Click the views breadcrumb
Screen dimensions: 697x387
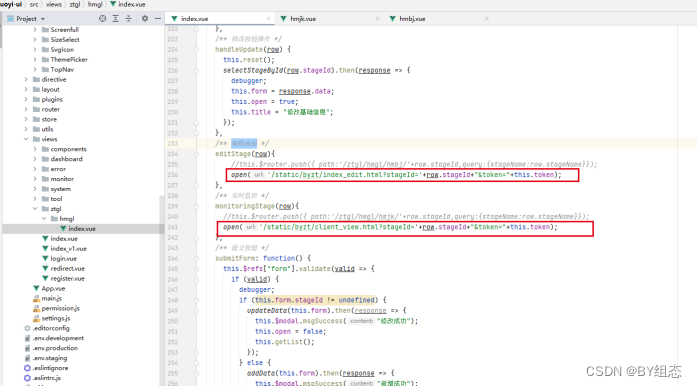coord(54,4)
